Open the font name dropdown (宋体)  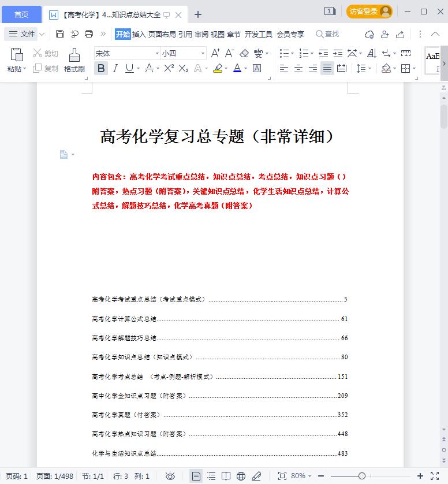pos(158,53)
